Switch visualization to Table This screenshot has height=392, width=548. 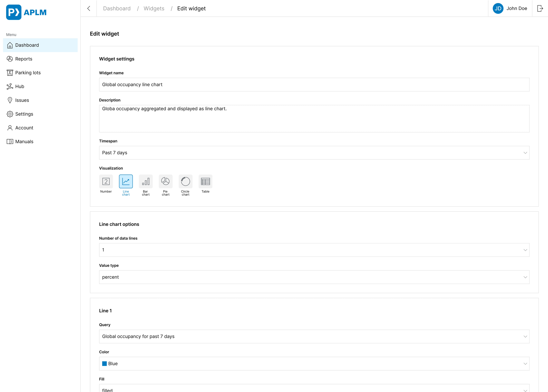(205, 181)
